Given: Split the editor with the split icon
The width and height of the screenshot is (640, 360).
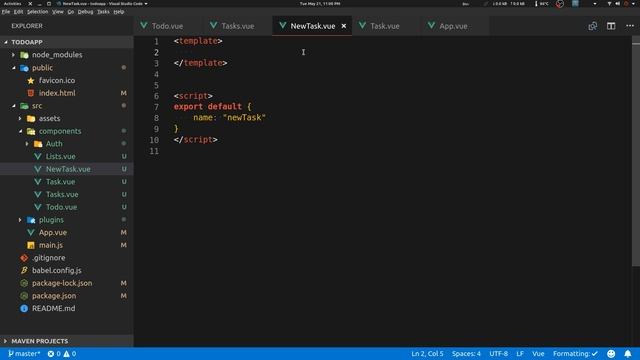Looking at the screenshot, I should 611,26.
